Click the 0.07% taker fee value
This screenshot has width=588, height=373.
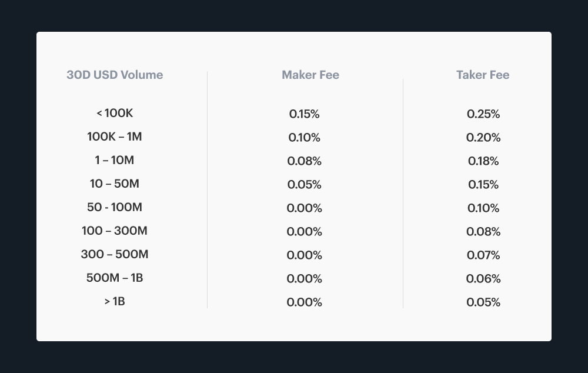[483, 255]
